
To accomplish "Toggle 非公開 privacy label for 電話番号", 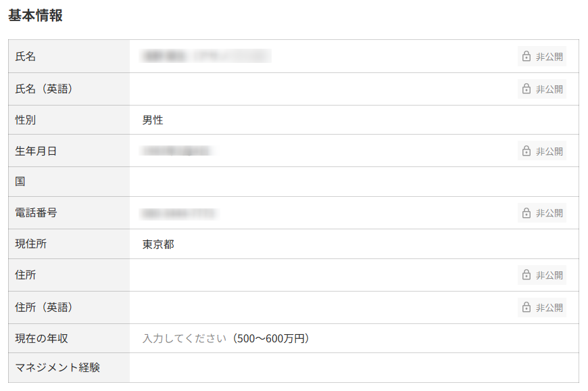I will coord(549,213).
